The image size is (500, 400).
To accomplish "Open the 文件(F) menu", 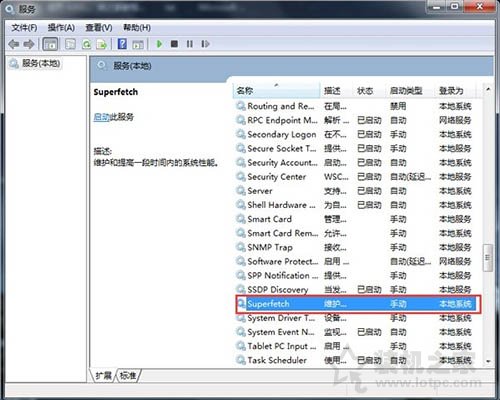I will [x=24, y=27].
